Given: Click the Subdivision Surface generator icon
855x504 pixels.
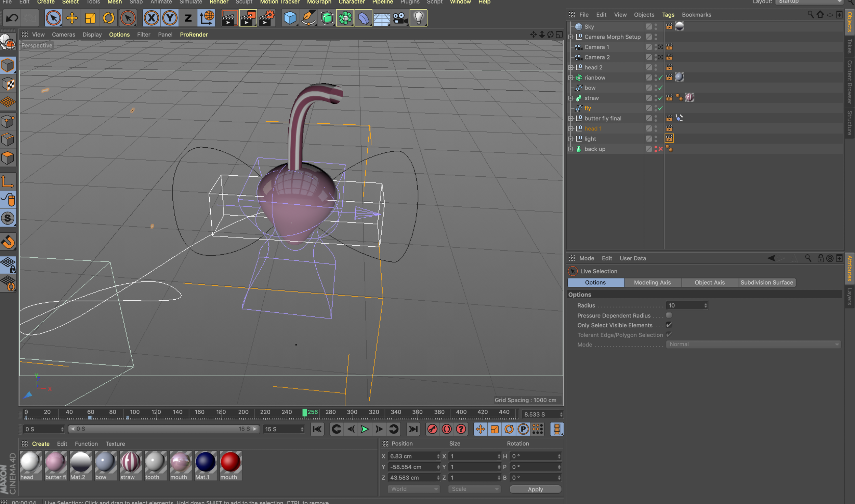Looking at the screenshot, I should [x=327, y=18].
